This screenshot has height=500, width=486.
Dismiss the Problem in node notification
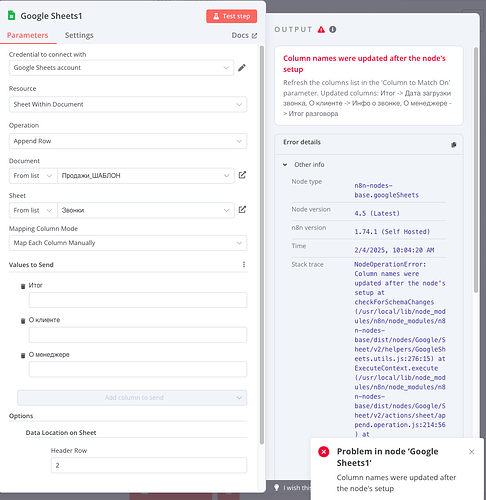pos(471,452)
